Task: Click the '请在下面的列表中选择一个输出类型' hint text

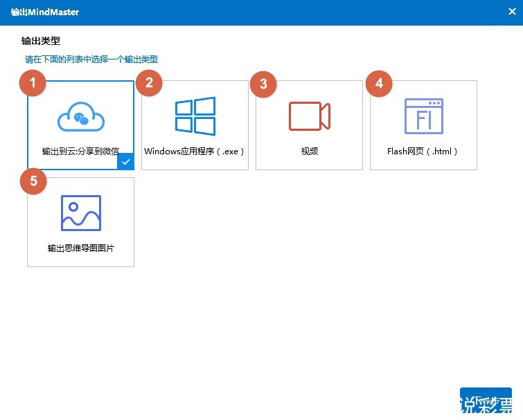Action: [91, 60]
